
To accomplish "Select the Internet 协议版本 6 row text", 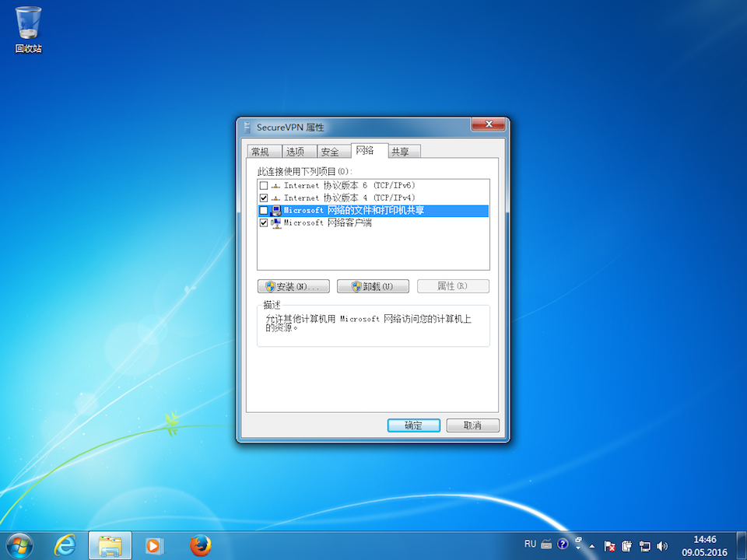I will click(x=349, y=186).
